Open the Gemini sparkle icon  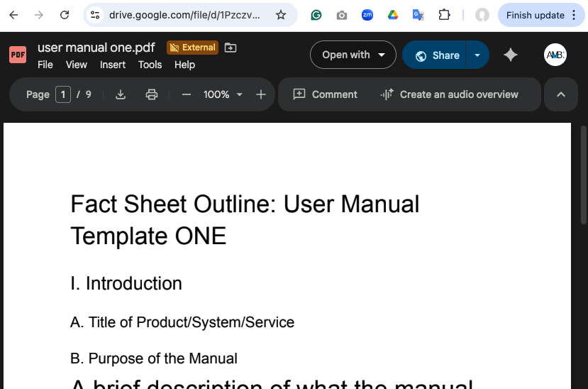(x=511, y=55)
